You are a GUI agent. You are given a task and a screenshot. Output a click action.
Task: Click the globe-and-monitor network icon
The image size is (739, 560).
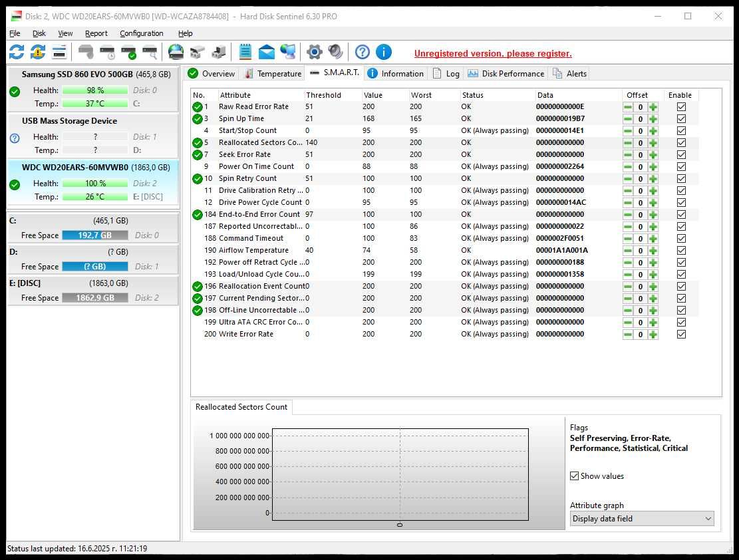point(288,52)
